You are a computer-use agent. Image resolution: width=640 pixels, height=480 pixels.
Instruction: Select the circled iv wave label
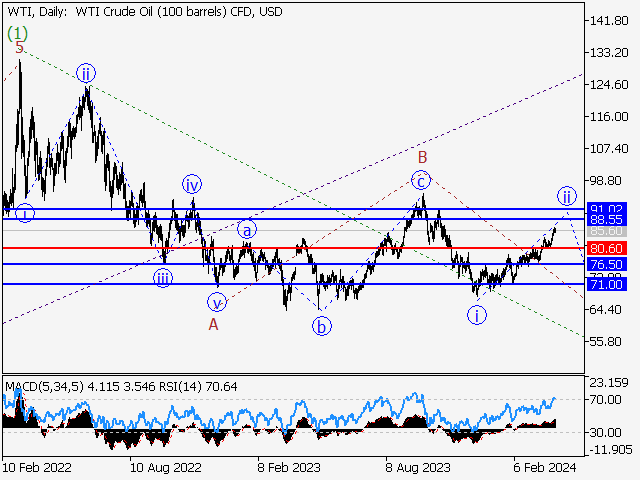pyautogui.click(x=192, y=184)
